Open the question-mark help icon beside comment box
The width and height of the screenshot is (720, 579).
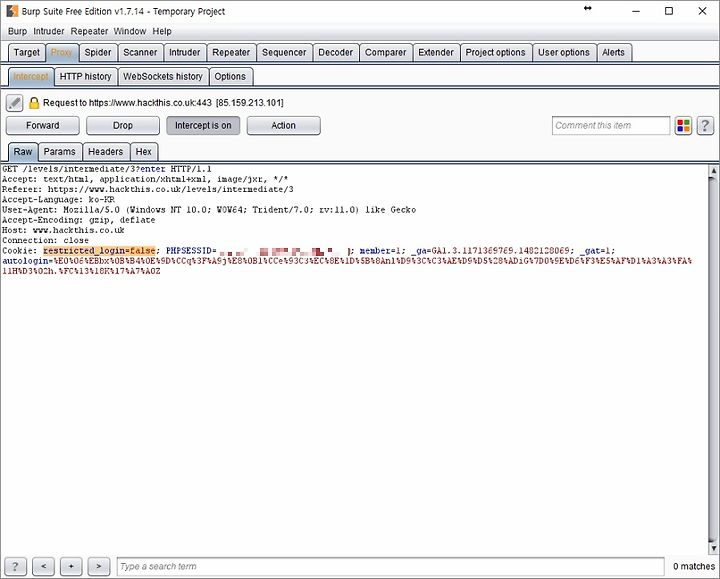pyautogui.click(x=705, y=125)
